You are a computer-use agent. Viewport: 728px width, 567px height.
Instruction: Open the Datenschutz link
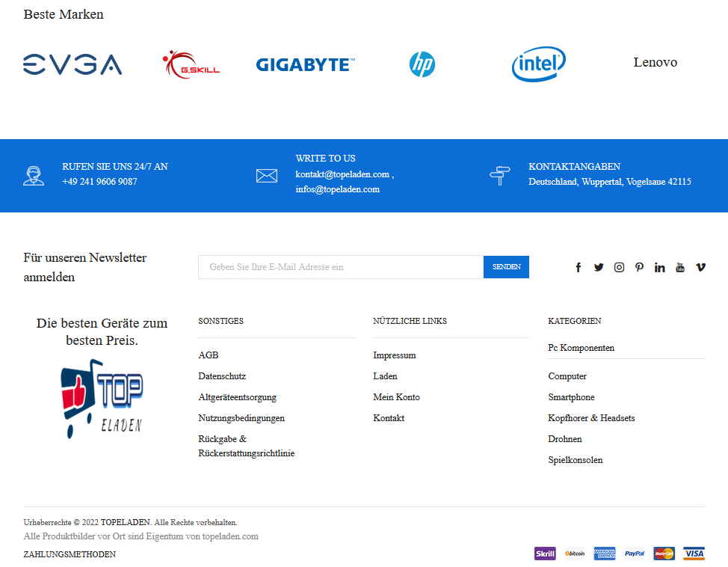click(x=222, y=376)
